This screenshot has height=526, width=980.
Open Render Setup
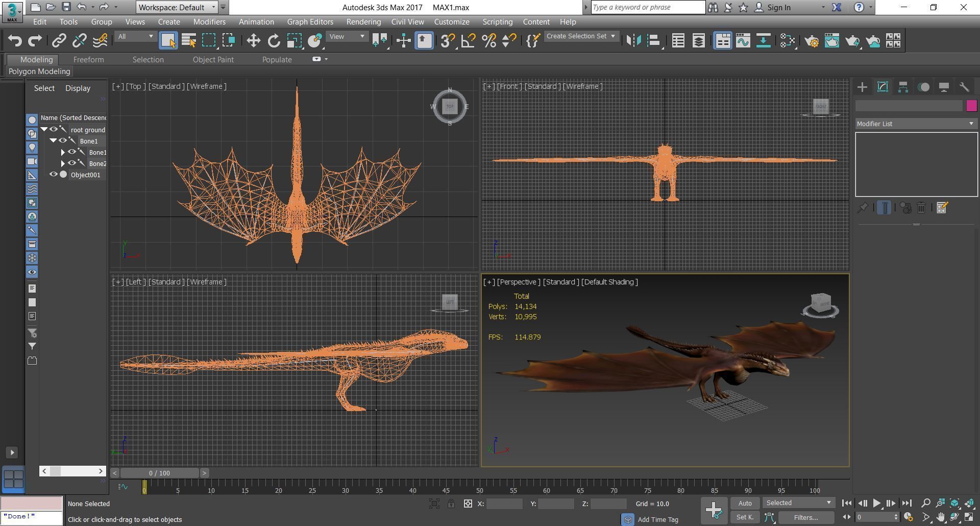click(x=812, y=40)
